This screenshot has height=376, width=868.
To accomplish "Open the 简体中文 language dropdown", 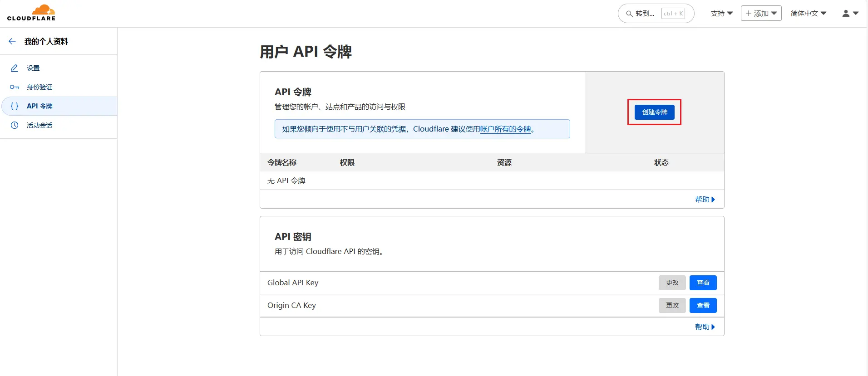I will tap(809, 14).
